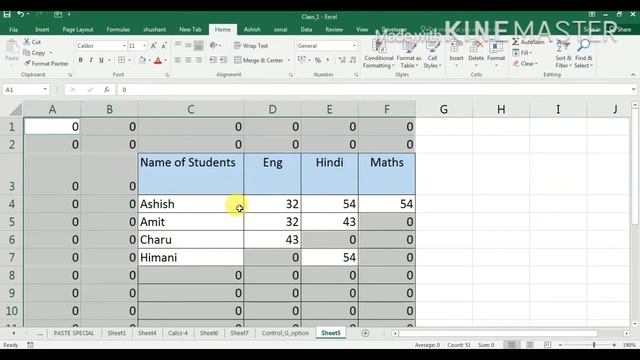The width and height of the screenshot is (640, 360).
Task: Open the General number format dropdown
Action: pos(354,46)
